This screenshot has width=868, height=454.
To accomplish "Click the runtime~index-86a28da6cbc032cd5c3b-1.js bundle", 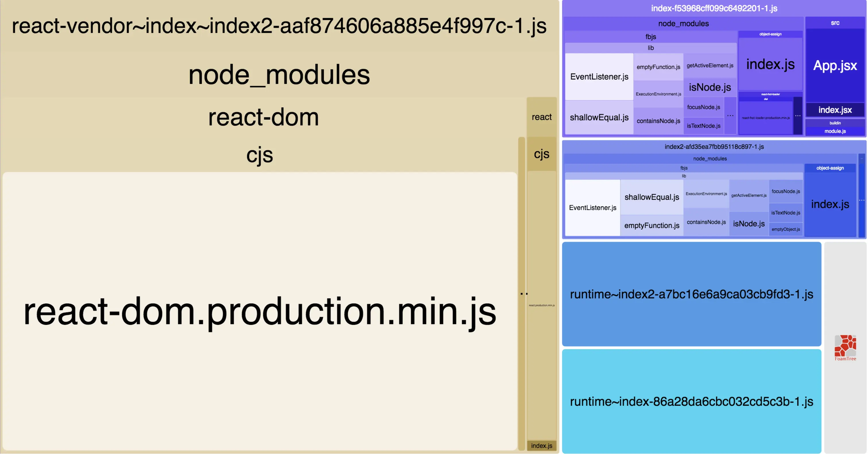I will pos(691,401).
